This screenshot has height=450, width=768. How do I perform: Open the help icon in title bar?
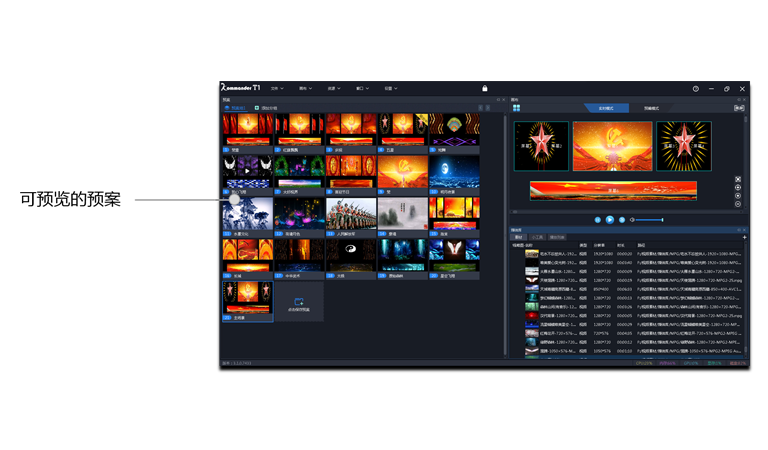click(695, 89)
